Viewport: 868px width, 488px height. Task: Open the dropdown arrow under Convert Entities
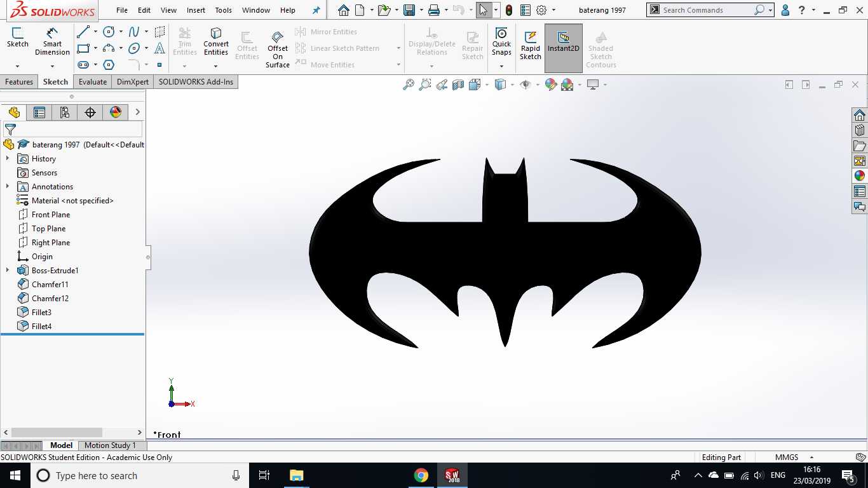(216, 66)
